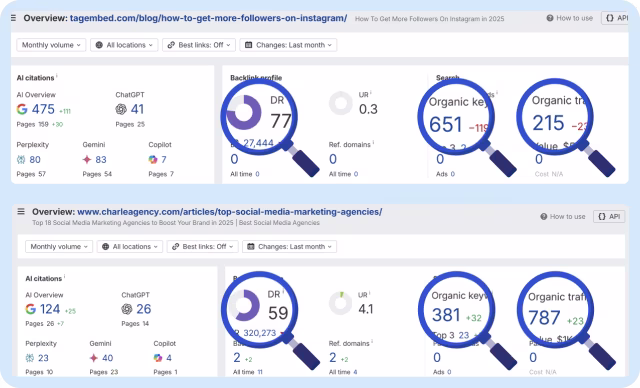The height and width of the screenshot is (388, 640).
Task: Expand the top All locations dropdown
Action: click(124, 45)
